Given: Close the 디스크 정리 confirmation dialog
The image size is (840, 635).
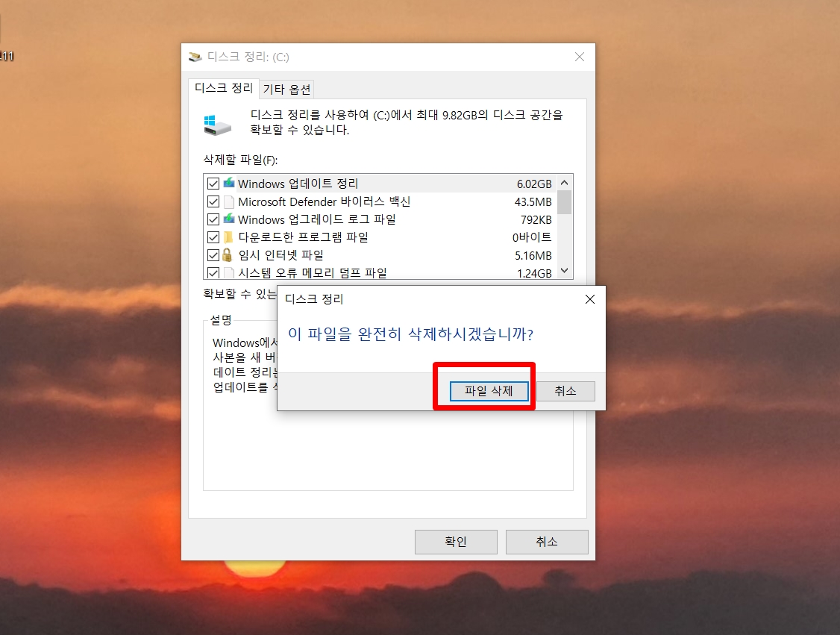Looking at the screenshot, I should [590, 299].
